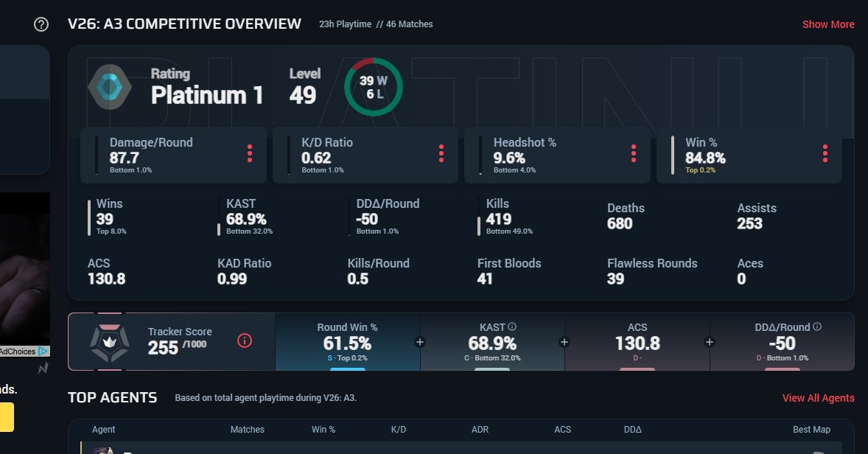Open Win % three-dot menu
The image size is (868, 454).
tap(825, 153)
